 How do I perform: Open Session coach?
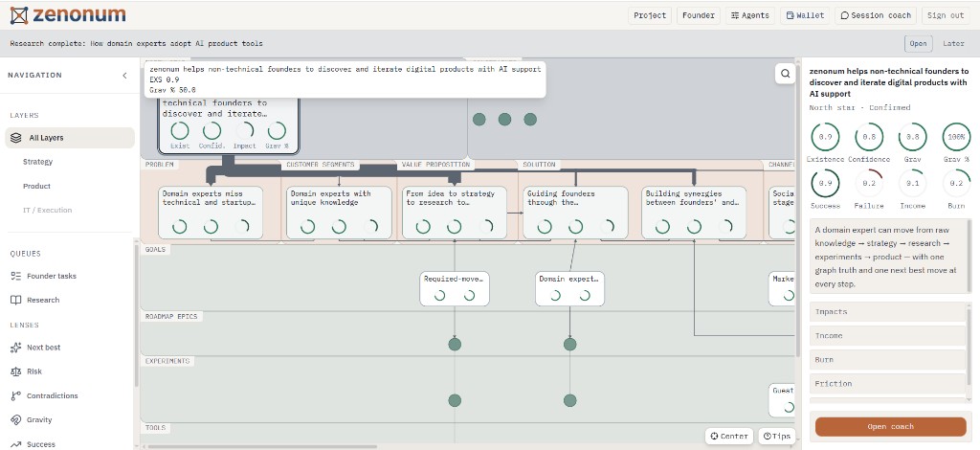[x=876, y=15]
